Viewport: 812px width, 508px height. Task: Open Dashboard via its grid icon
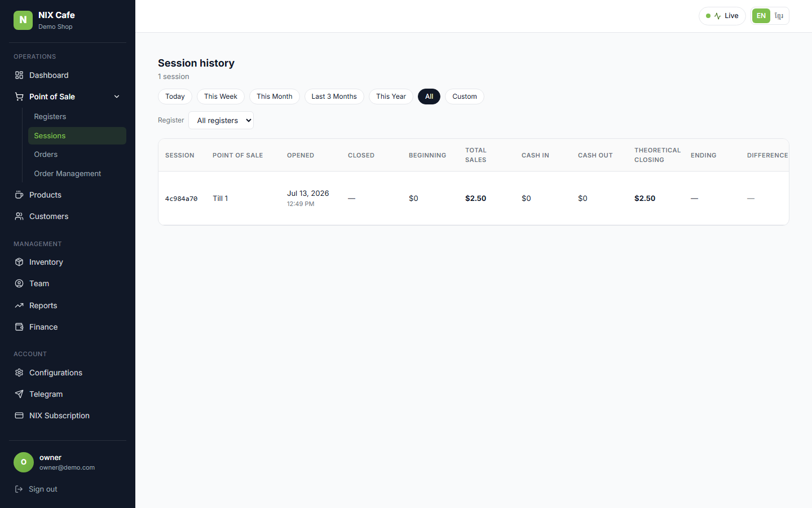19,75
